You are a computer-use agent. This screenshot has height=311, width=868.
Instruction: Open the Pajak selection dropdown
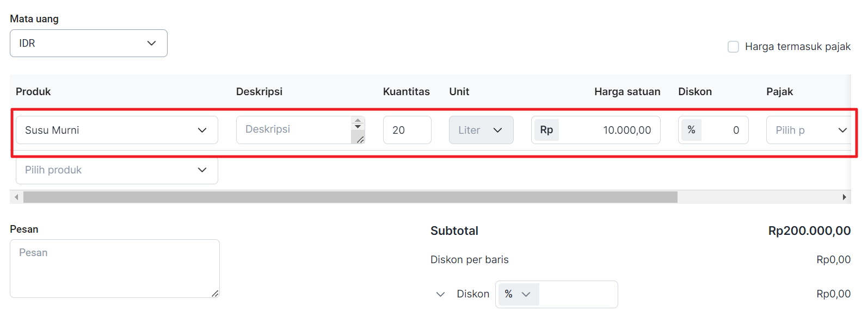[809, 130]
